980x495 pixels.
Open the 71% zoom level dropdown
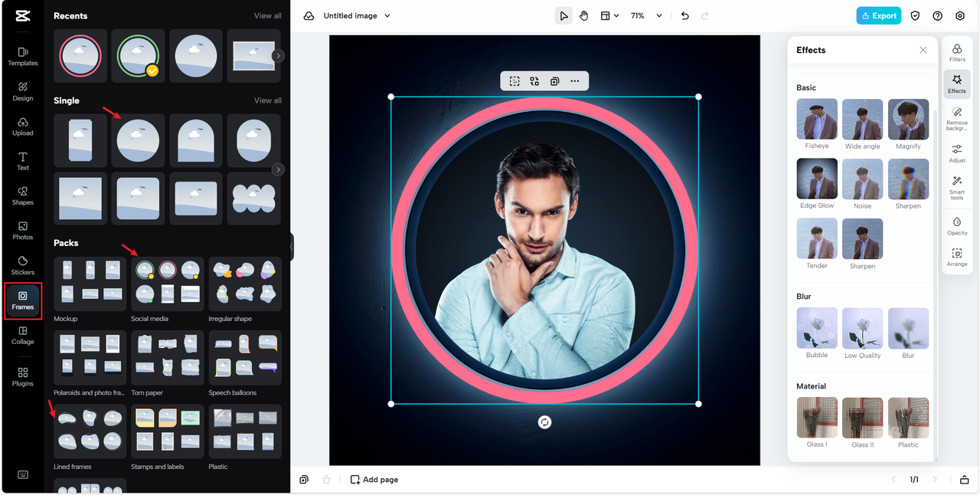[646, 15]
